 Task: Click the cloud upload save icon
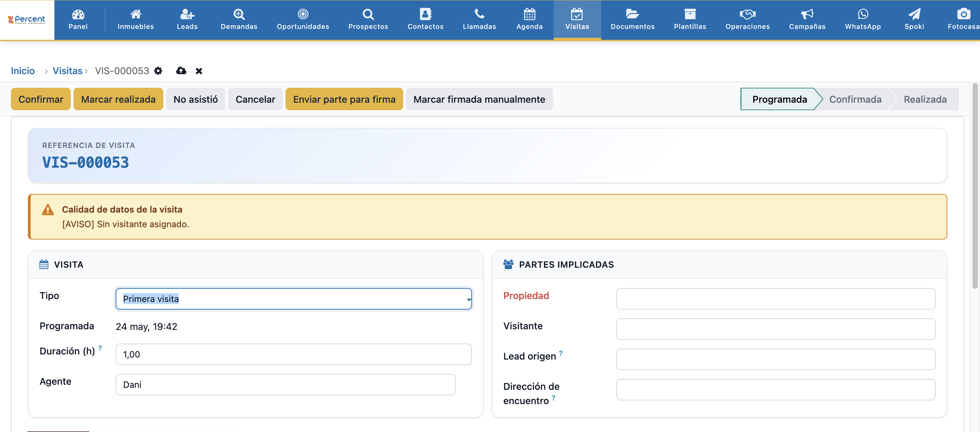pyautogui.click(x=181, y=71)
